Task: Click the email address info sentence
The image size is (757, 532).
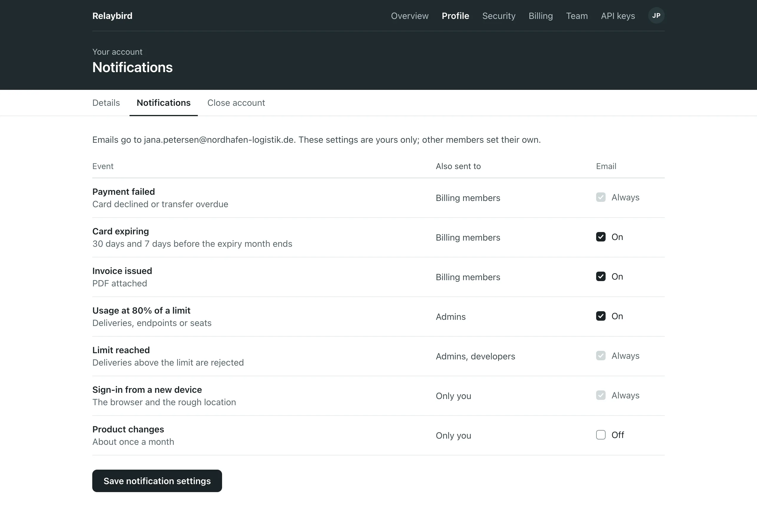Action: tap(316, 140)
